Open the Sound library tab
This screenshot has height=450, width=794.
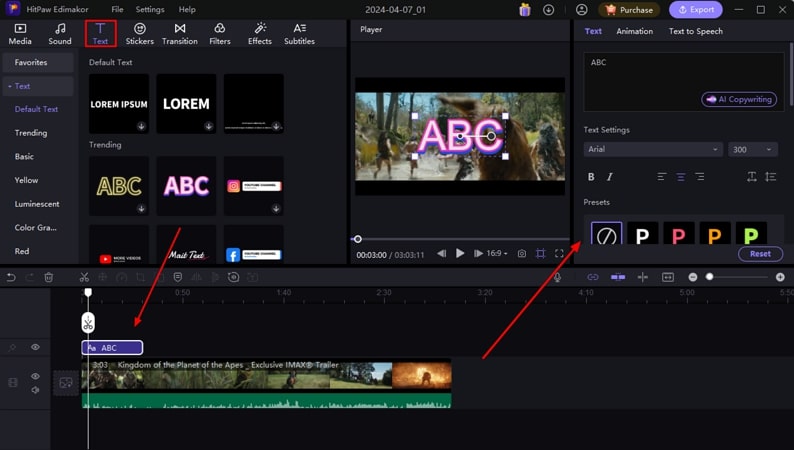[60, 34]
